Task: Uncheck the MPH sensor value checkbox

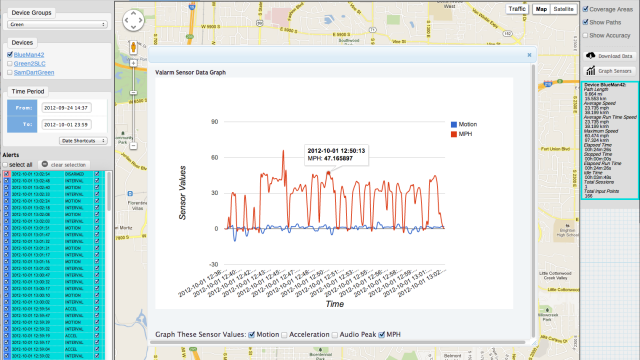Action: (x=382, y=335)
